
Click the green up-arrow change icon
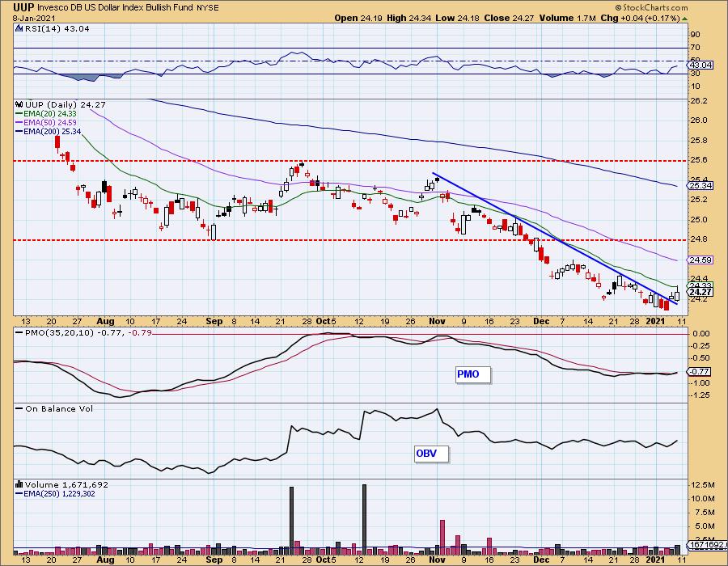click(x=685, y=19)
